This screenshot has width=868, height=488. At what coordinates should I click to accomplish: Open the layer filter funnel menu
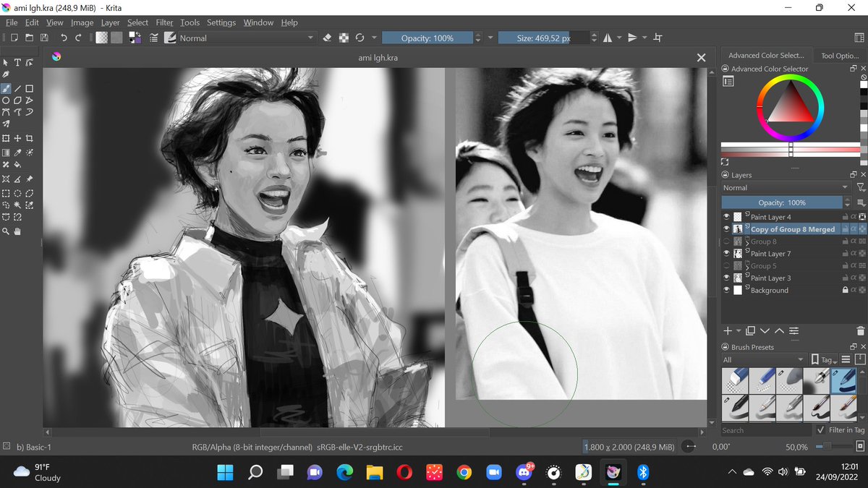coord(860,187)
